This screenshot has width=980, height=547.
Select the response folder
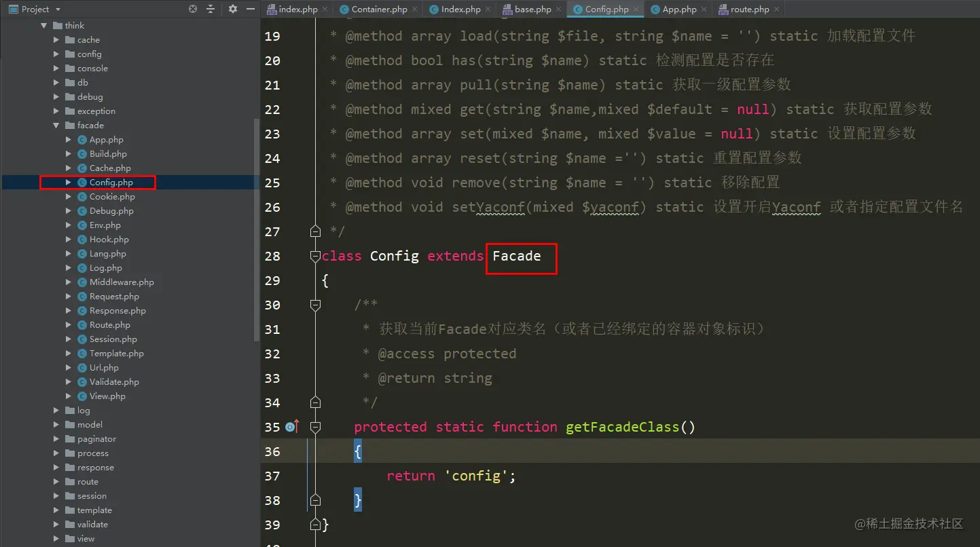(x=95, y=468)
